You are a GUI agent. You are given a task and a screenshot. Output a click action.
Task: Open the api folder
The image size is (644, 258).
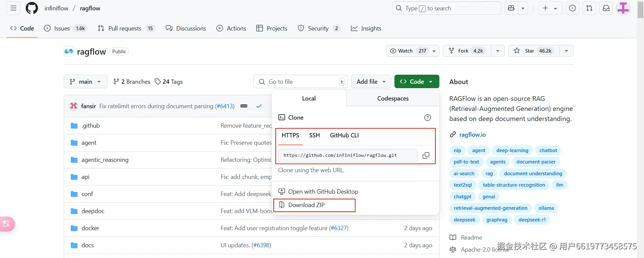tap(86, 177)
